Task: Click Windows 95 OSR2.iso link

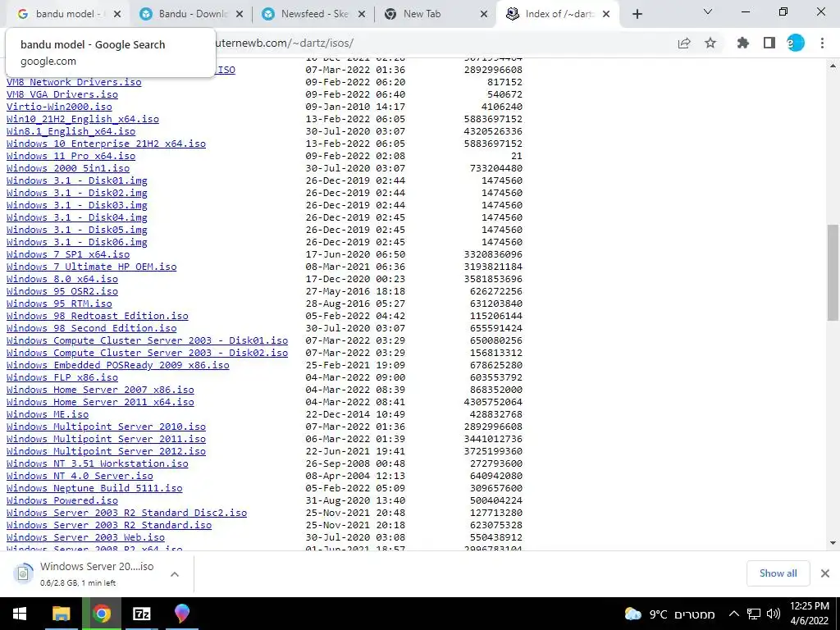Action: [x=62, y=291]
